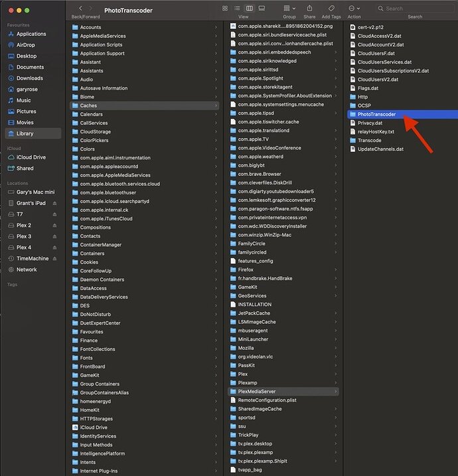Switch to list view in toolbar

coord(237,9)
